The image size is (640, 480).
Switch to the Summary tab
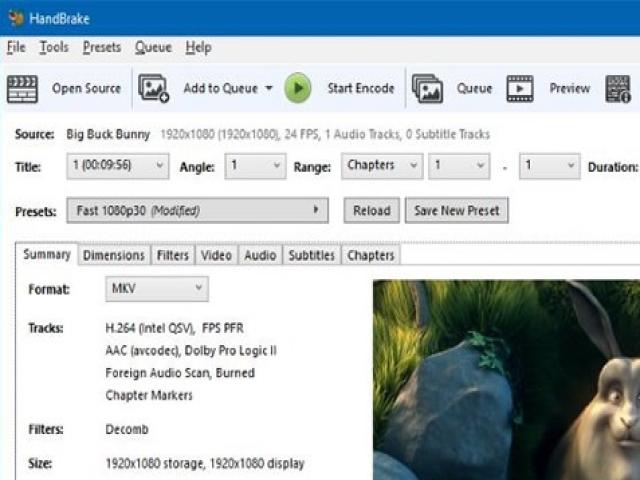tap(47, 255)
